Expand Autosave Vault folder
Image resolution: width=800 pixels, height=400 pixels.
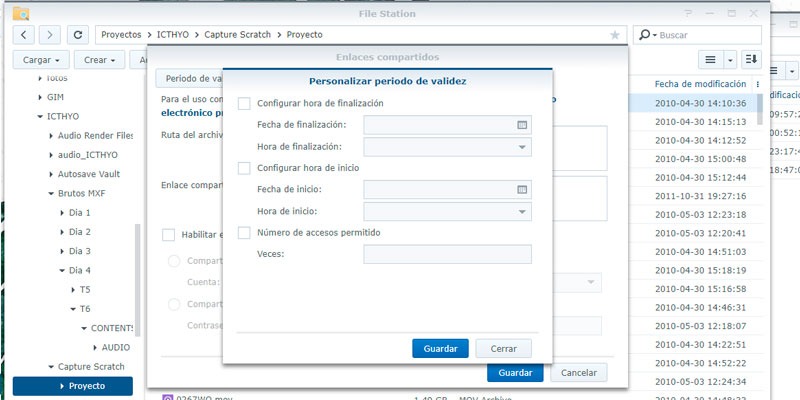tap(51, 174)
